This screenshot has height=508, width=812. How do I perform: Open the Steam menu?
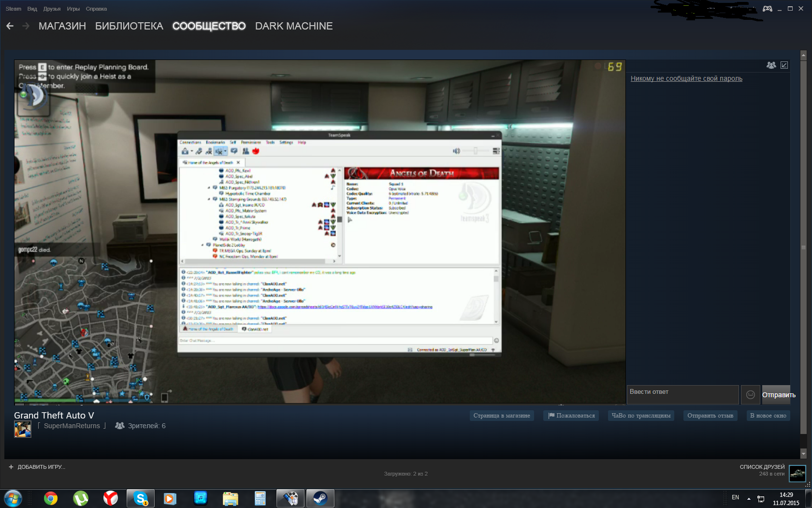pos(14,9)
